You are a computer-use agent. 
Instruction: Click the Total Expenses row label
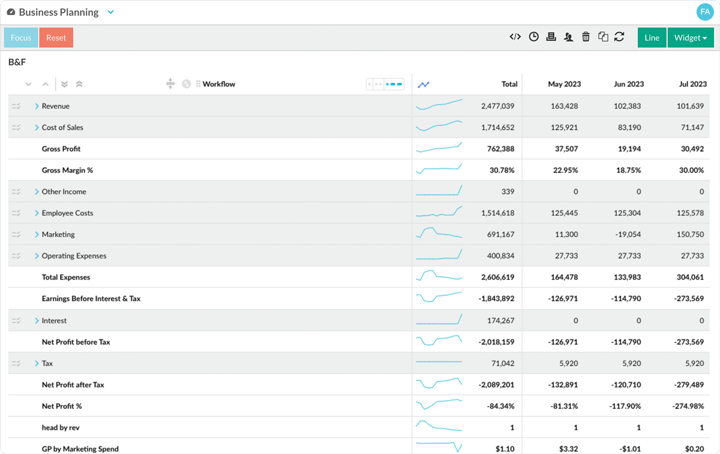point(66,277)
